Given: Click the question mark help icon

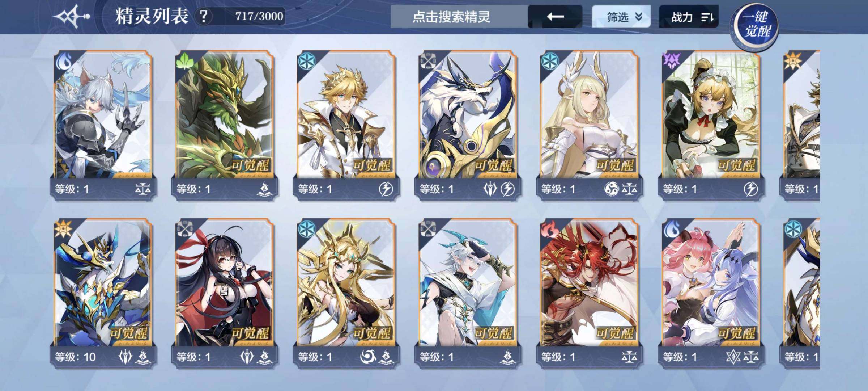Looking at the screenshot, I should pos(204,16).
